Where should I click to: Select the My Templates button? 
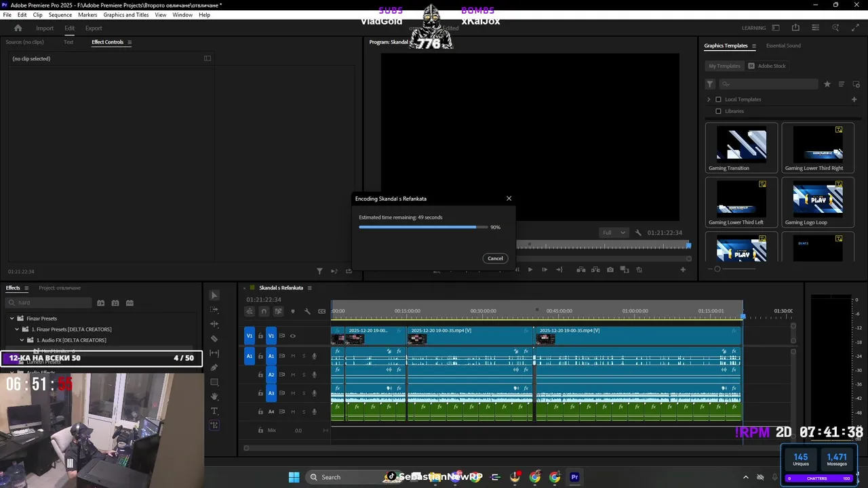coord(724,66)
